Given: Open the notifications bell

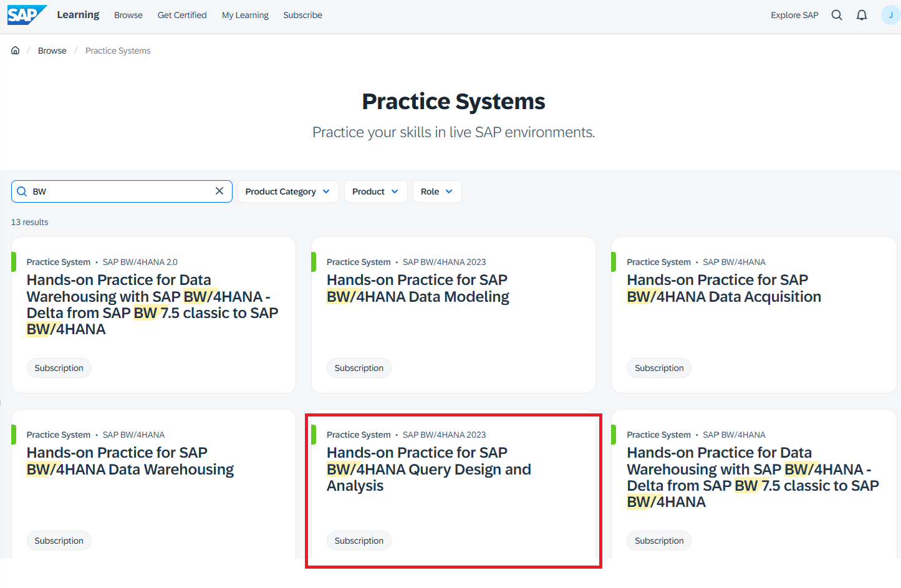Looking at the screenshot, I should pyautogui.click(x=862, y=15).
